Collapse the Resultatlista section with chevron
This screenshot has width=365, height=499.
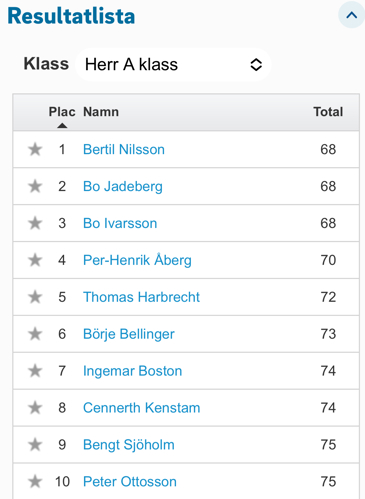pos(351,15)
